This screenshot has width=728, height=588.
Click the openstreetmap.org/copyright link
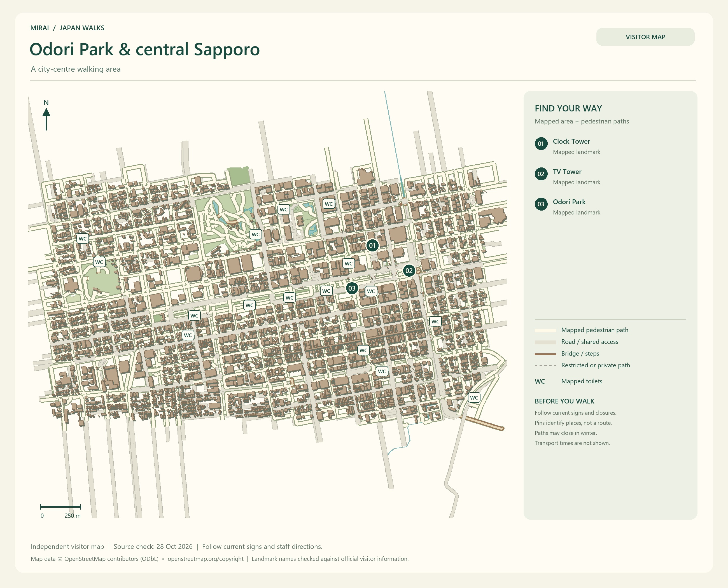206,559
